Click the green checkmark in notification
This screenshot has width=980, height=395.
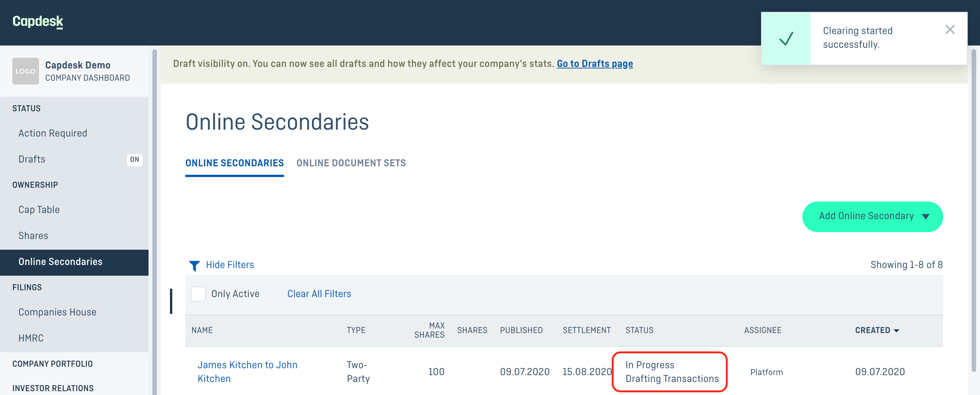[786, 39]
